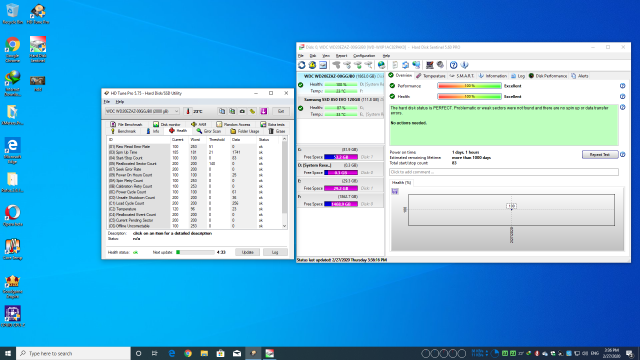Click the Performance 100% gradient bar
The width and height of the screenshot is (640, 360).
coord(469,86)
